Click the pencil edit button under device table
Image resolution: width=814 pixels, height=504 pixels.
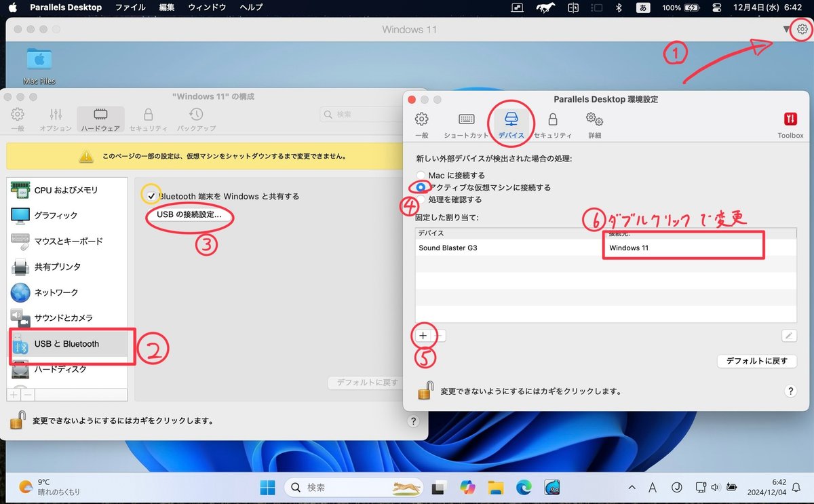click(788, 335)
